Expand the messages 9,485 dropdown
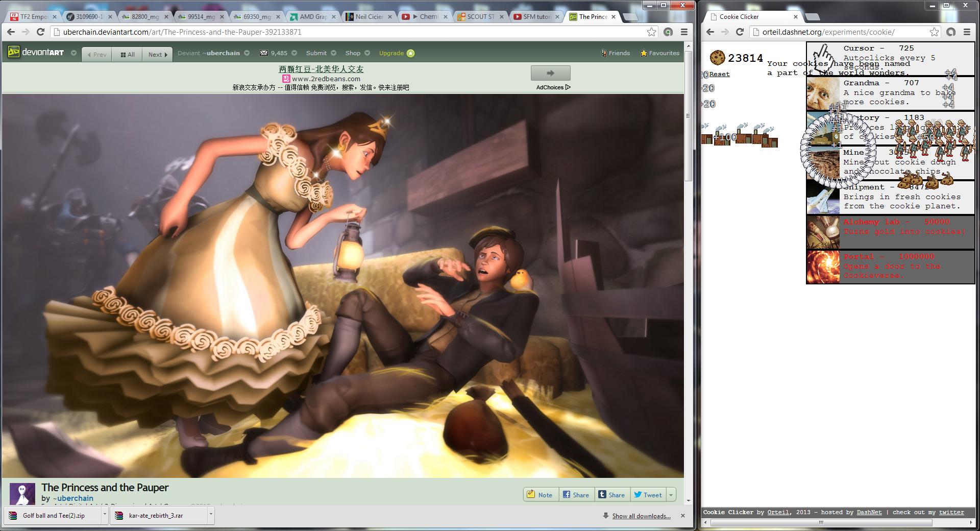 [x=294, y=53]
